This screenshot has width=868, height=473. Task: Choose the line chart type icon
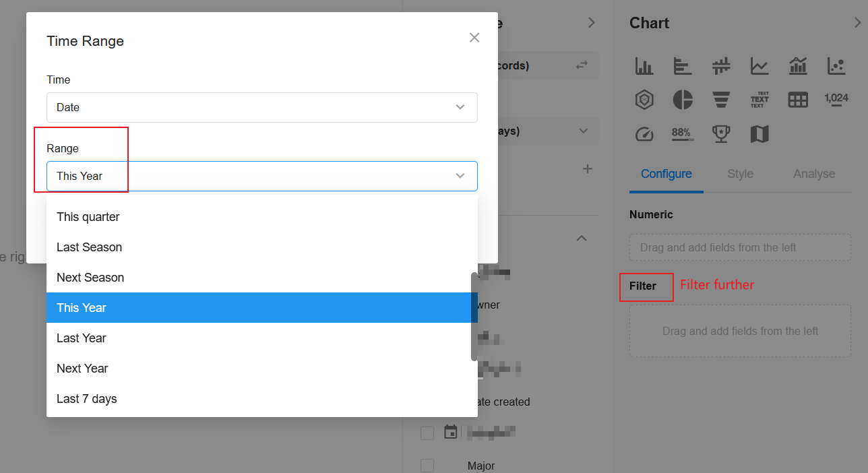[759, 66]
